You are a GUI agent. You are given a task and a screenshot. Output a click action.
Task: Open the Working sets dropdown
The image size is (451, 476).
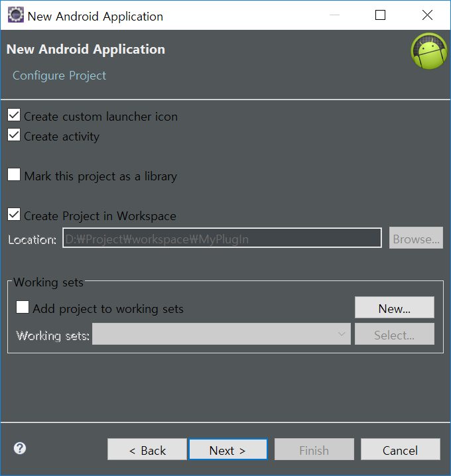point(222,334)
